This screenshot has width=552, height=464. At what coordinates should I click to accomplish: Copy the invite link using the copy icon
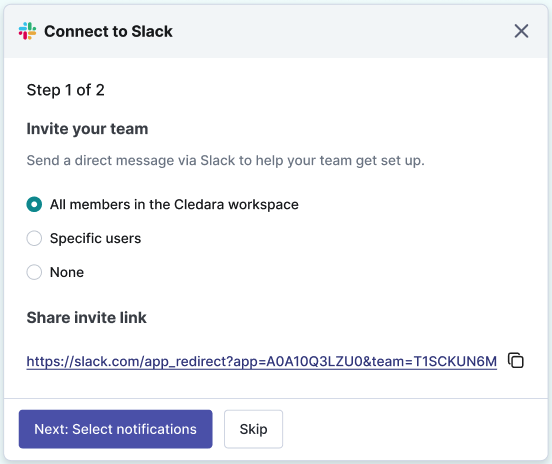(516, 360)
